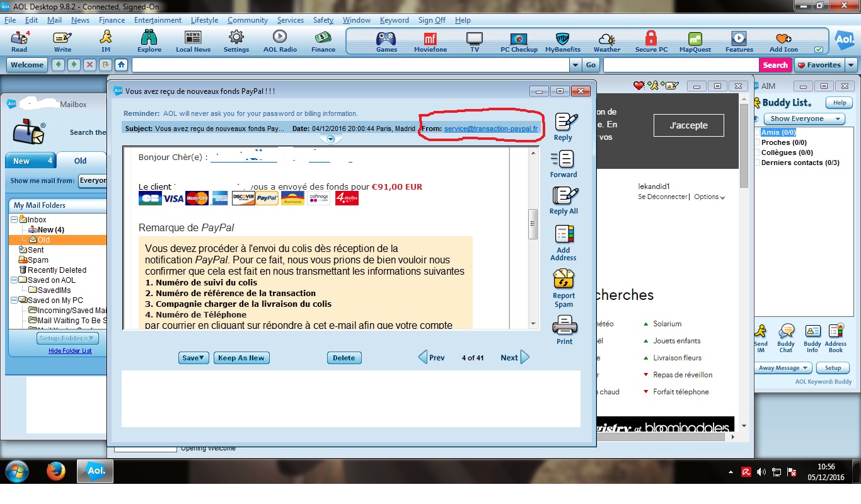This screenshot has height=504, width=861.
Task: Collapse the Inbox folder tree
Action: point(14,220)
